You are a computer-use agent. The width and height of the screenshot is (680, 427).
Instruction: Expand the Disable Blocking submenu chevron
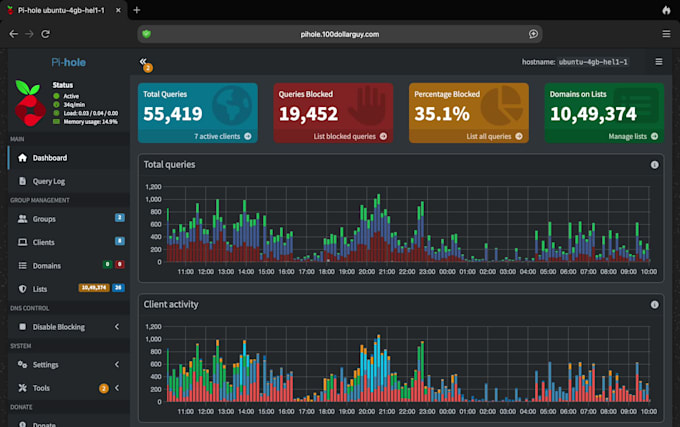[117, 326]
